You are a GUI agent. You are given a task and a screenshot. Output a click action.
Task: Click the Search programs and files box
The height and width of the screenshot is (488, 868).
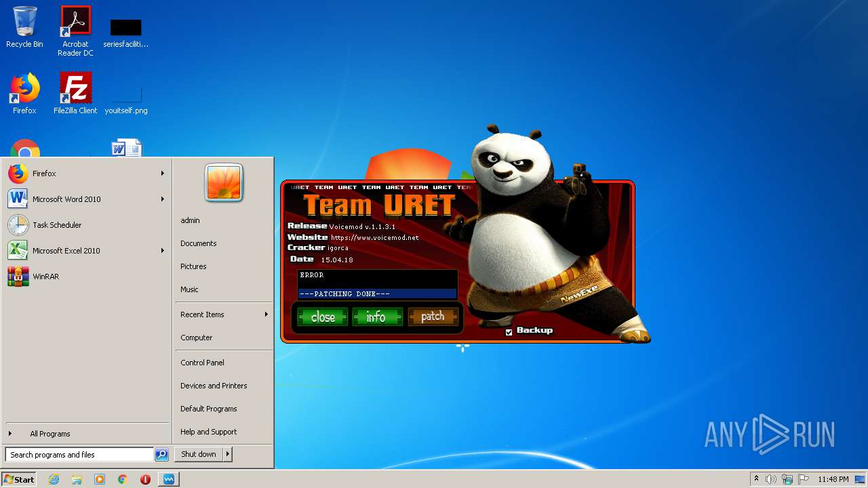coord(79,455)
